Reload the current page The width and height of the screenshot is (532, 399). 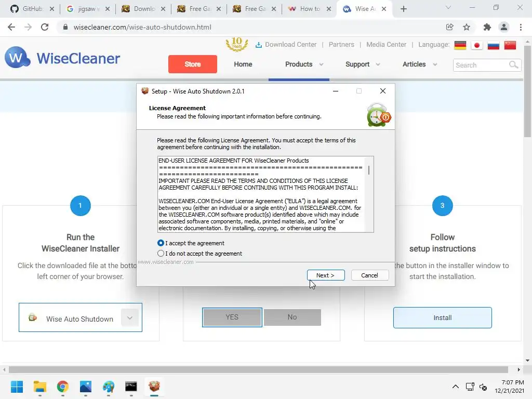pyautogui.click(x=45, y=27)
